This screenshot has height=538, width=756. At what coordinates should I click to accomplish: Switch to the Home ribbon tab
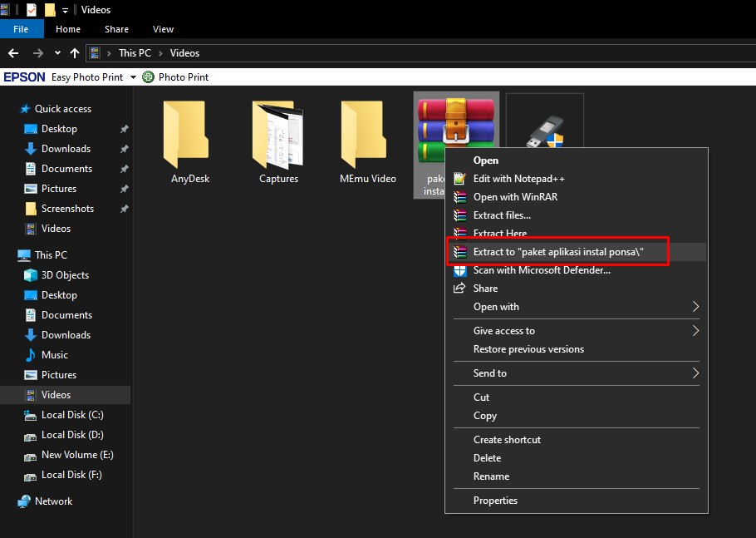point(68,29)
